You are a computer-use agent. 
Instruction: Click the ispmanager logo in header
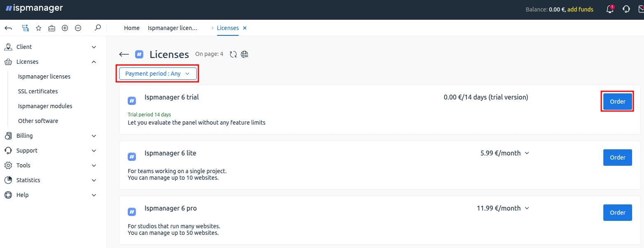pyautogui.click(x=34, y=8)
